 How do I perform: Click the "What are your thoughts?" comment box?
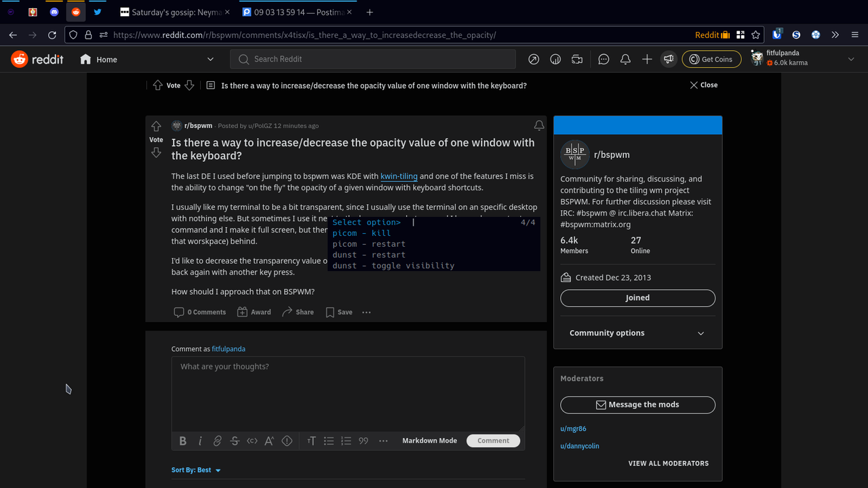pyautogui.click(x=348, y=393)
